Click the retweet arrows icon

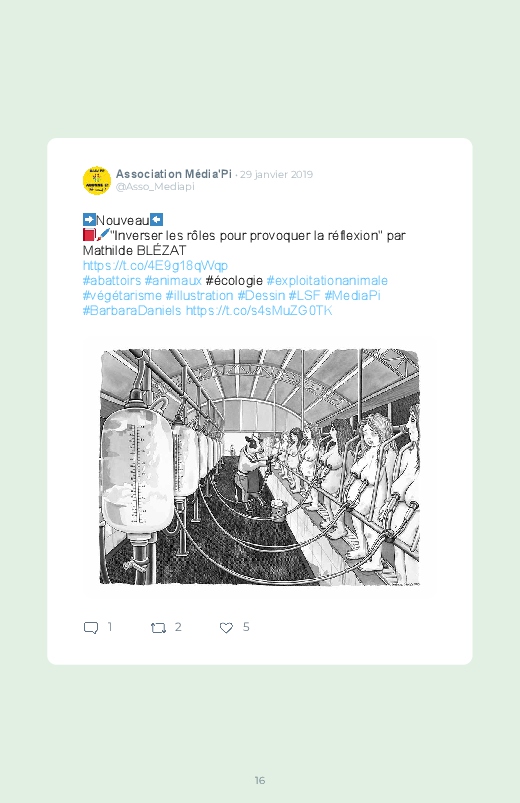(158, 627)
